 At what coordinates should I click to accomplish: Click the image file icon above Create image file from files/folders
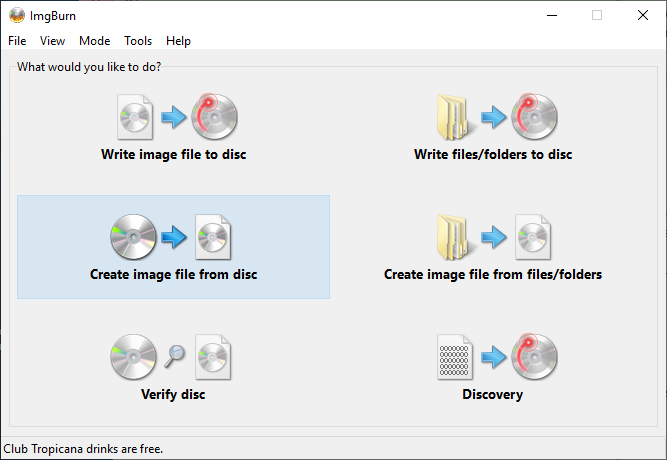(533, 237)
